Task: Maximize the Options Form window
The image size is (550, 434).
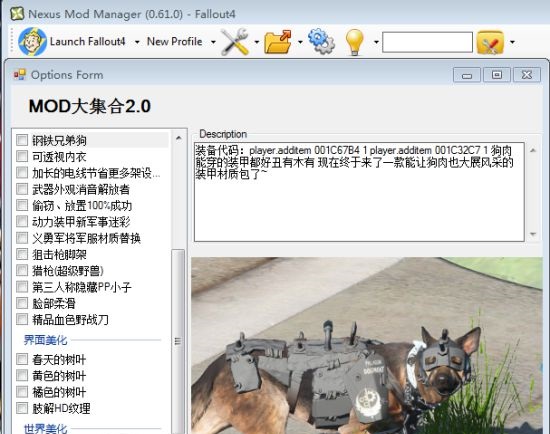Action: [497, 75]
